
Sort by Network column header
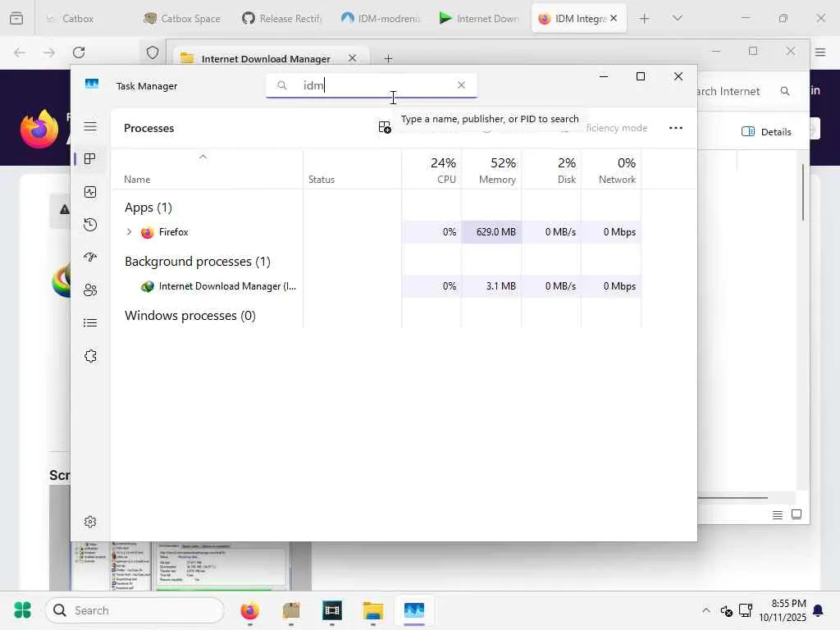[611, 170]
